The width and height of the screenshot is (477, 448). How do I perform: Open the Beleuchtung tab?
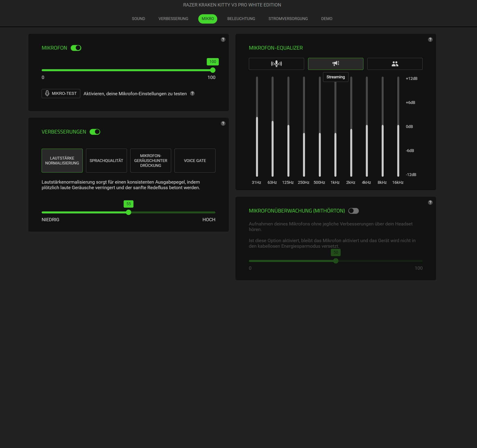point(241,19)
